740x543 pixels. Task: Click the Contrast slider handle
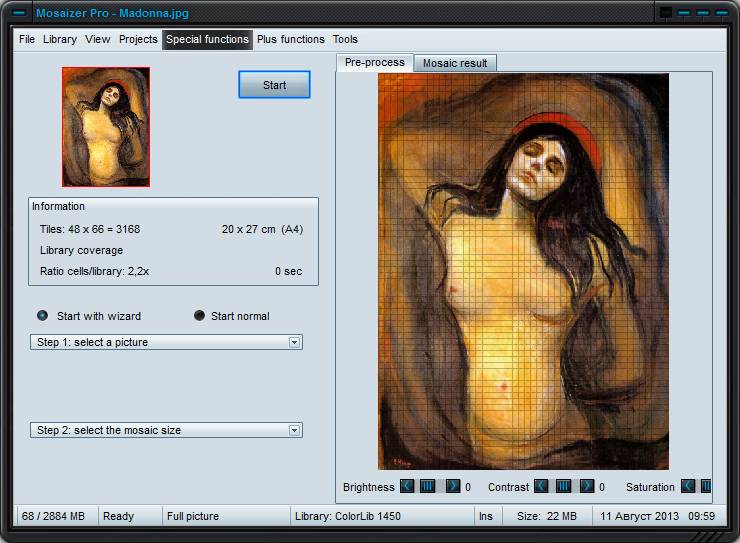point(563,486)
